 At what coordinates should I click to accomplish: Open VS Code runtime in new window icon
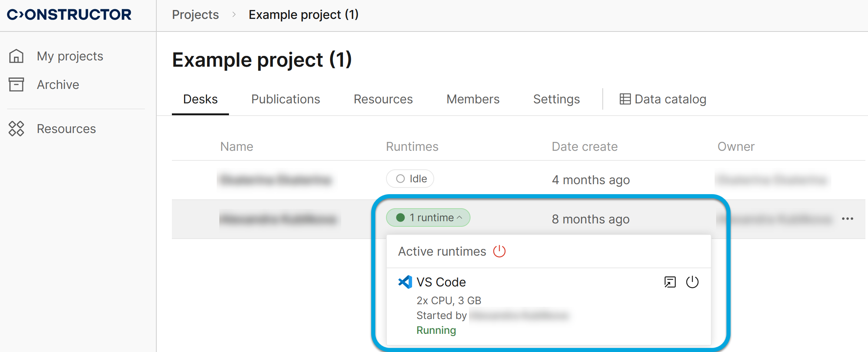[670, 282]
